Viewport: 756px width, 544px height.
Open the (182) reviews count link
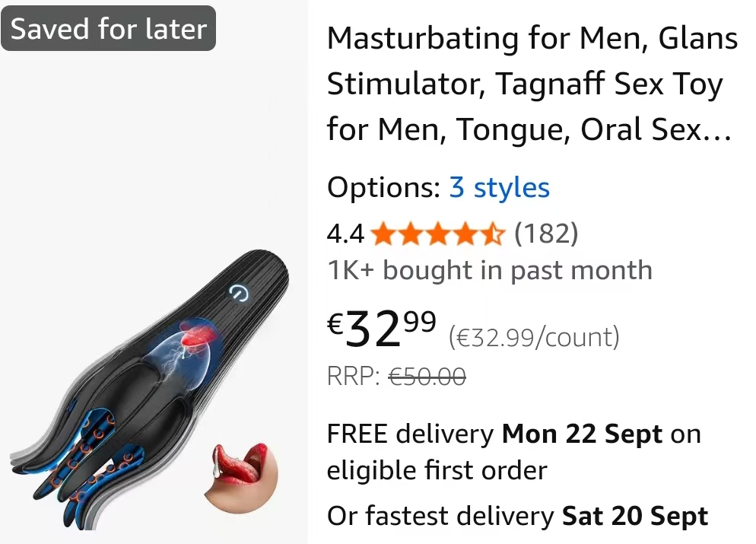(546, 234)
